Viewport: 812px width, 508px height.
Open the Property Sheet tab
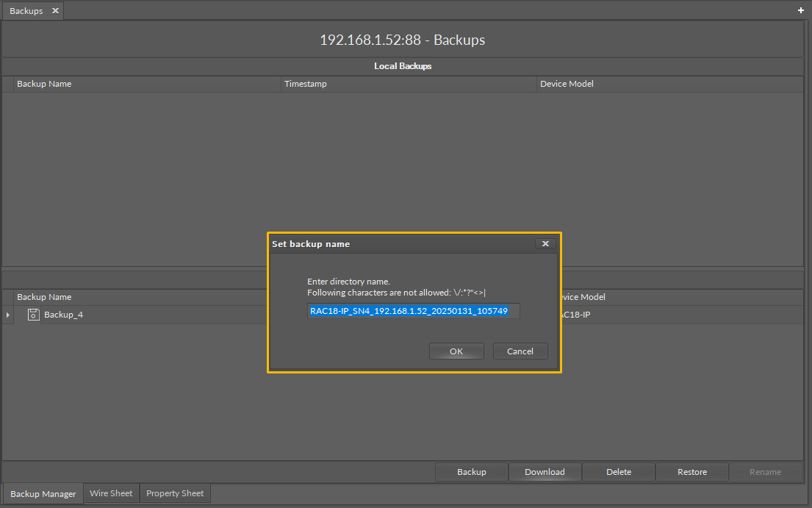175,493
